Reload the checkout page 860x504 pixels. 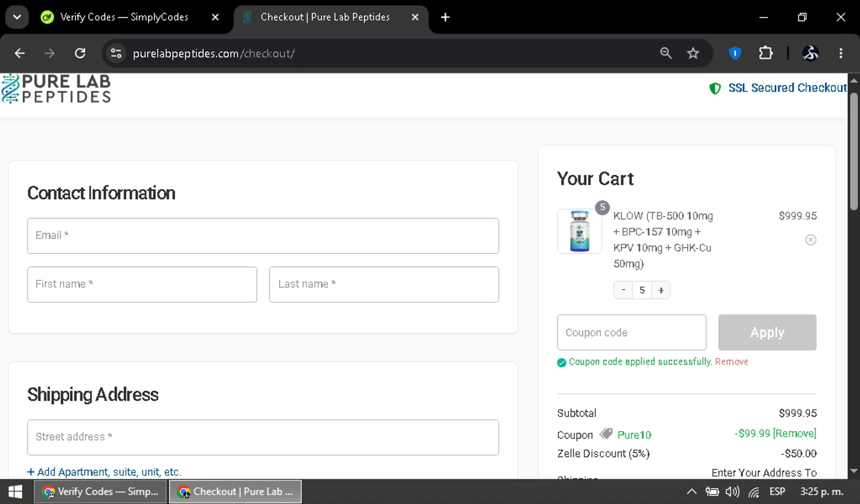80,53
